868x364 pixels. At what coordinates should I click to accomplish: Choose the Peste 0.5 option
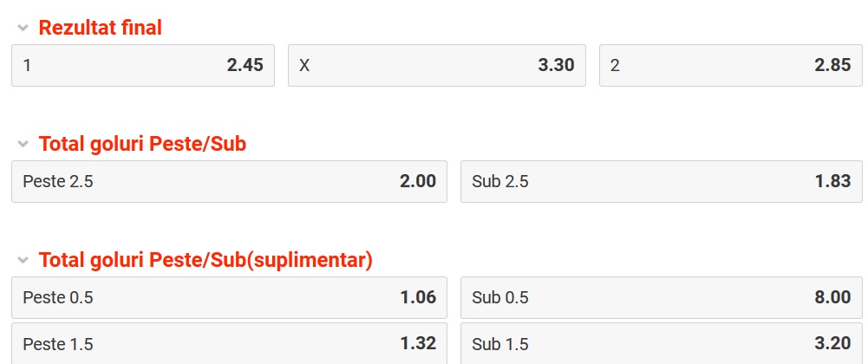229,298
